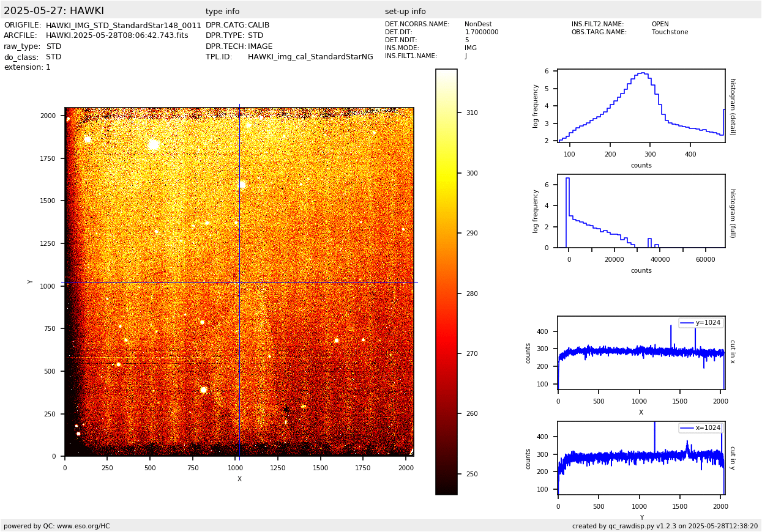Click the ORIGFILE filename value
The width and height of the screenshot is (762, 532).
[x=123, y=26]
